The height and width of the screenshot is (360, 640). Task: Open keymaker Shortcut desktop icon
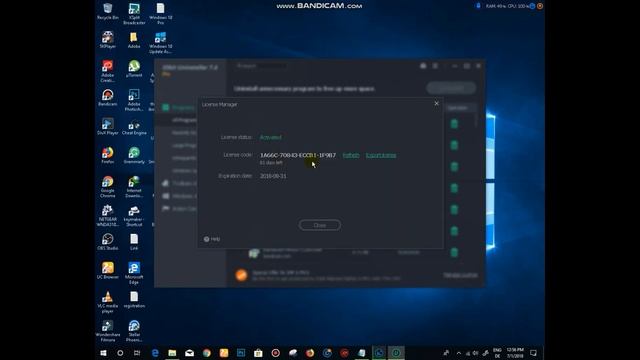coord(134,216)
